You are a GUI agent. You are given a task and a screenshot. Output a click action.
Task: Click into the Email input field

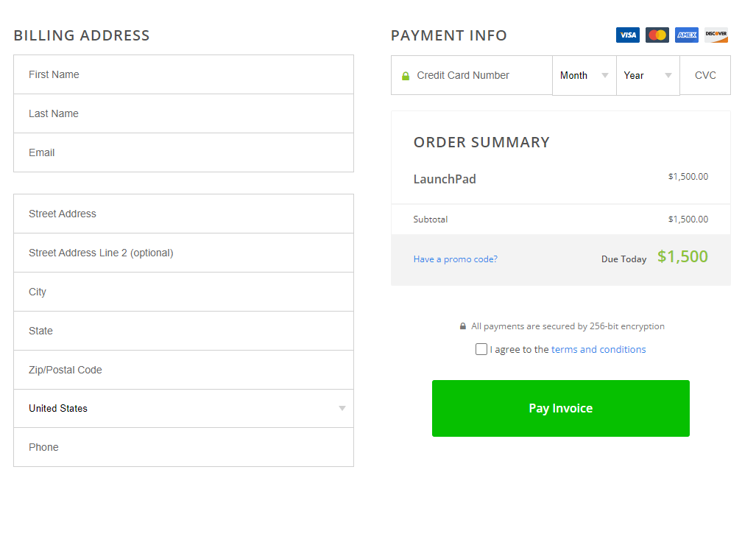point(183,152)
